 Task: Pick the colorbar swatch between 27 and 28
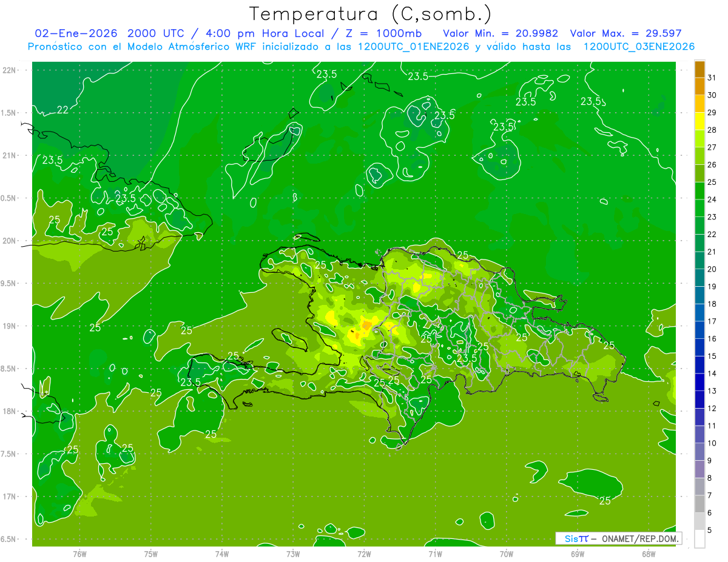700,139
